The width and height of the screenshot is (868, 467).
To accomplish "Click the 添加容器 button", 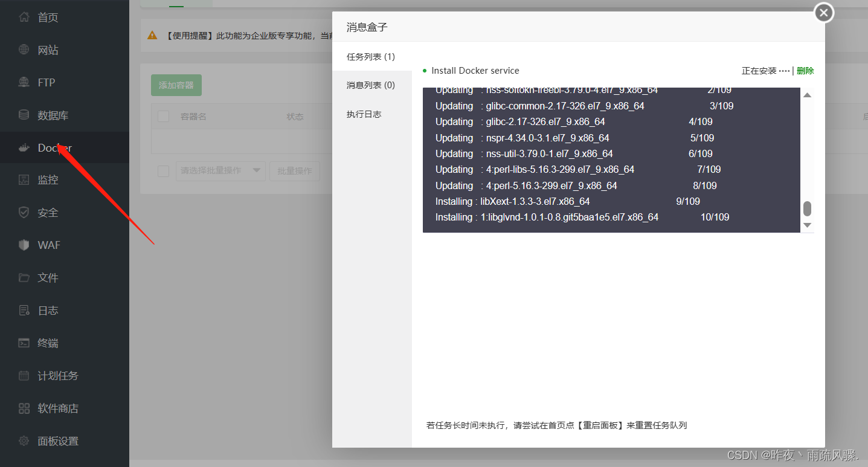I will coord(176,85).
